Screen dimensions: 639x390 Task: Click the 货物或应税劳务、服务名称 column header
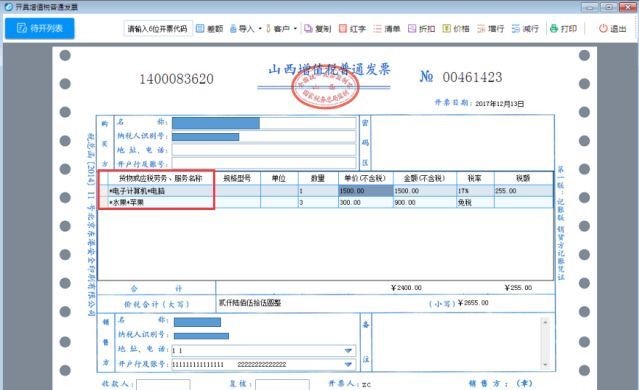pos(161,178)
